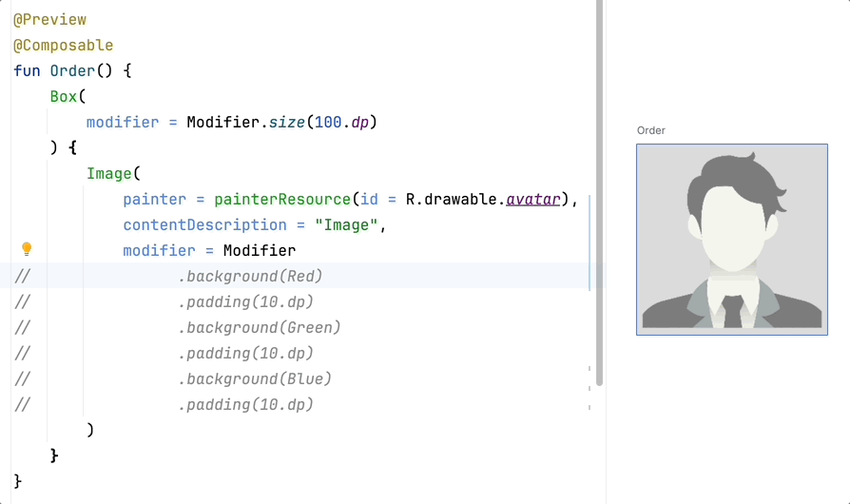
Task: Click the "Image" string literal
Action: pyautogui.click(x=347, y=224)
